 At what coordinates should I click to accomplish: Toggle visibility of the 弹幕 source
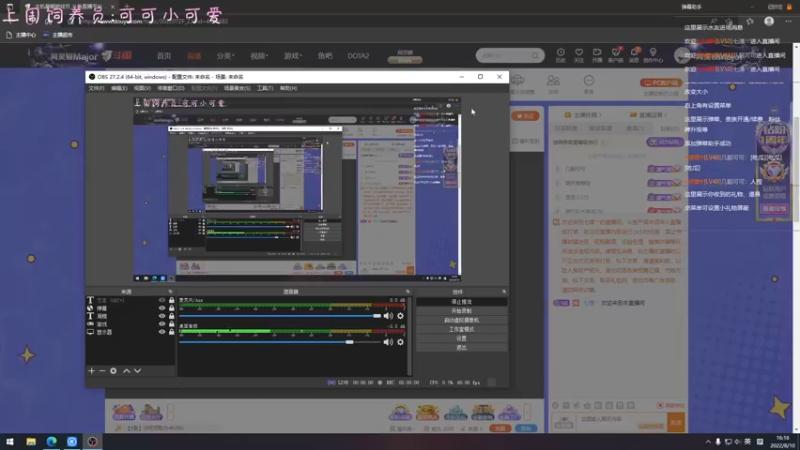(162, 308)
